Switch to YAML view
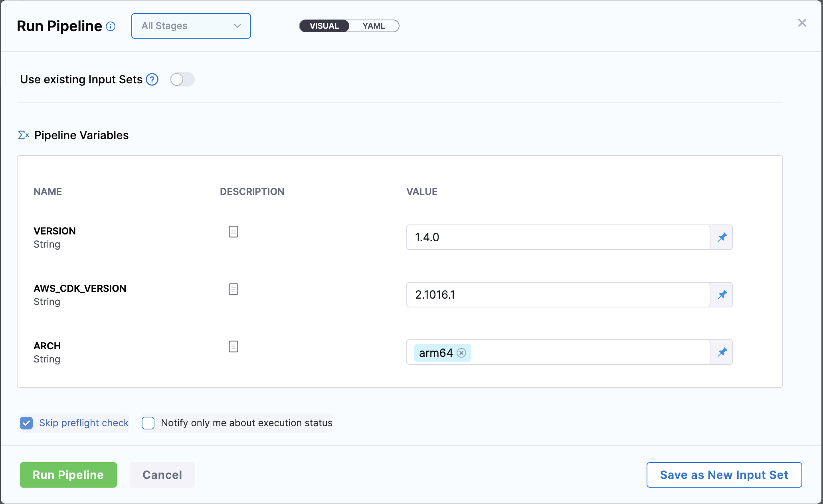 [374, 26]
